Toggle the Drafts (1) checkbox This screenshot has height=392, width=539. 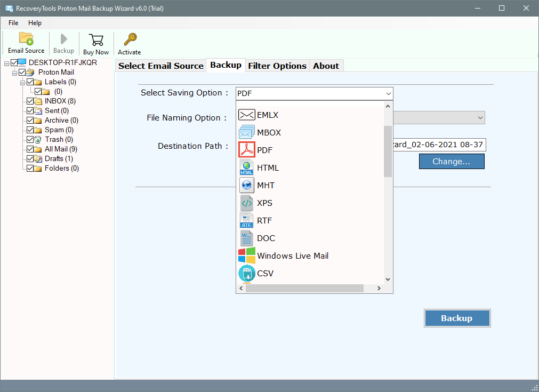coord(30,158)
